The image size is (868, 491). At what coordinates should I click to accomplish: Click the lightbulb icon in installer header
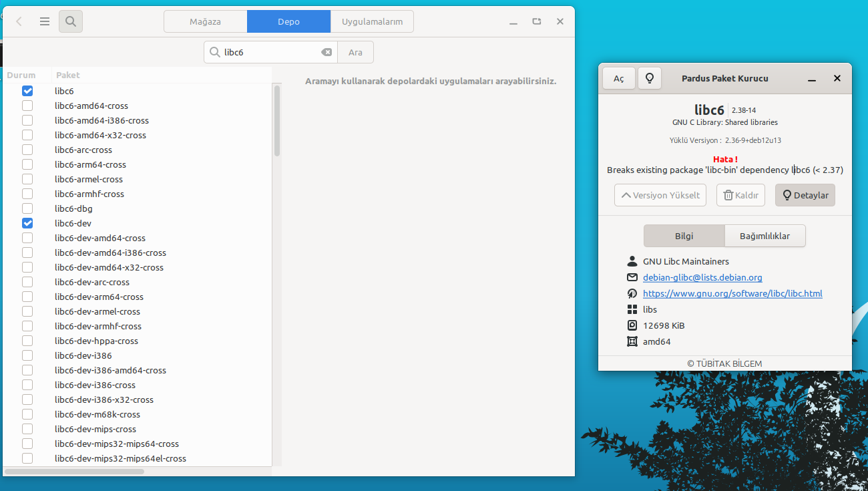(x=649, y=78)
